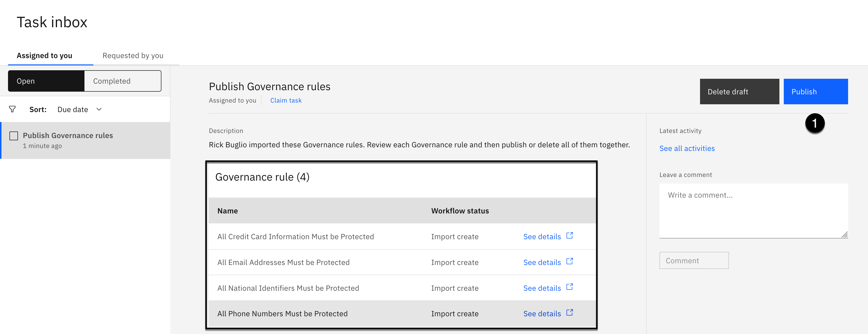Click into the Write a comment field

[x=753, y=211]
